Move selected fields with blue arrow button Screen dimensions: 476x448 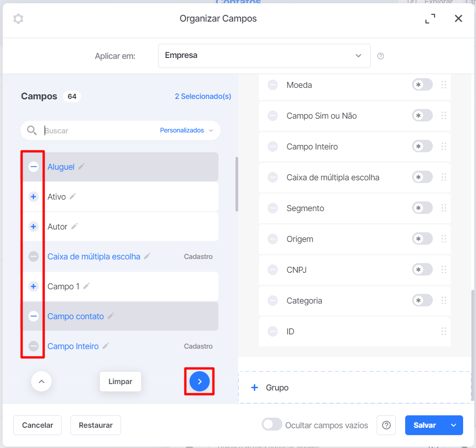pos(200,381)
